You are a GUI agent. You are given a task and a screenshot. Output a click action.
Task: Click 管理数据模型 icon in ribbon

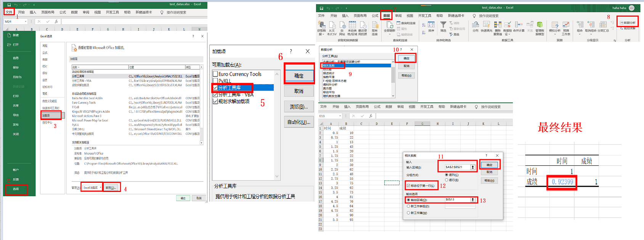coord(540,25)
